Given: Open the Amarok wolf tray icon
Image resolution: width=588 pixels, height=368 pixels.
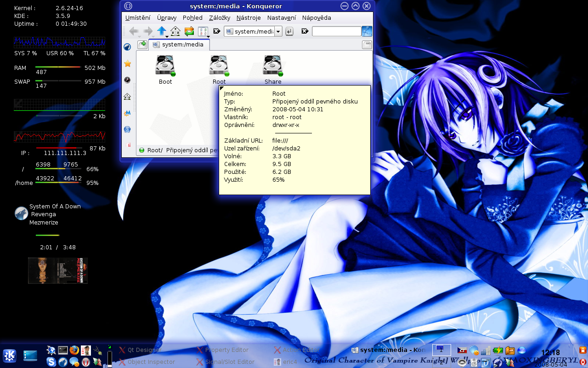Looking at the screenshot, I should tap(497, 363).
